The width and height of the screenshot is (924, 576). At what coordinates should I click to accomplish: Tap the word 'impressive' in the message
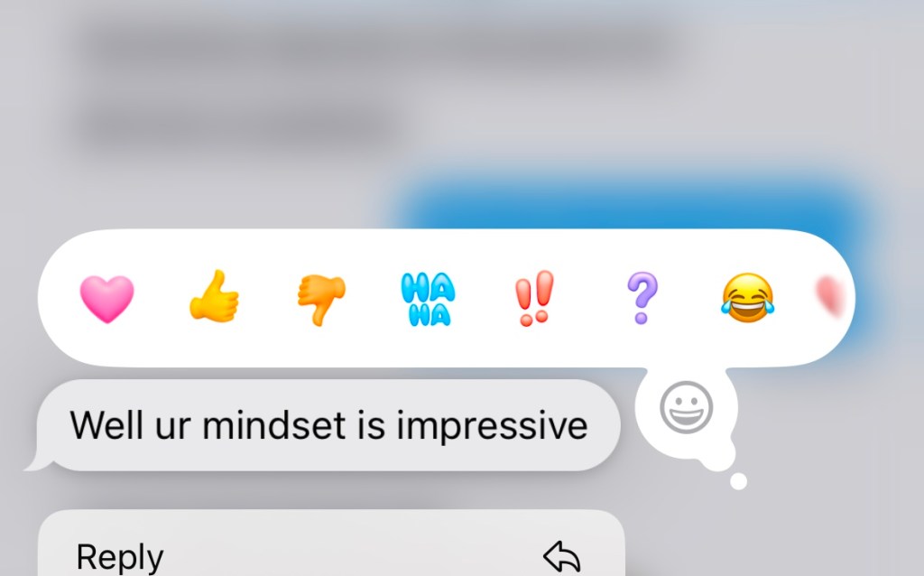tap(492, 425)
